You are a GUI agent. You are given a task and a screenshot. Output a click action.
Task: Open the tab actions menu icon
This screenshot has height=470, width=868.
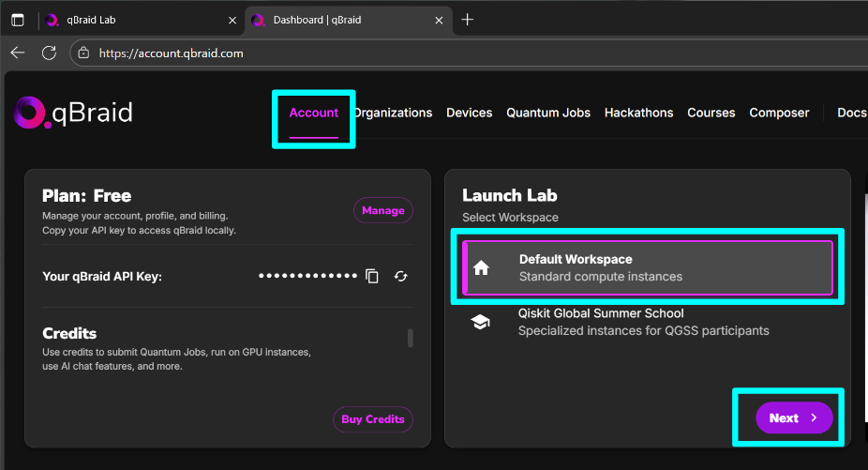pos(18,20)
